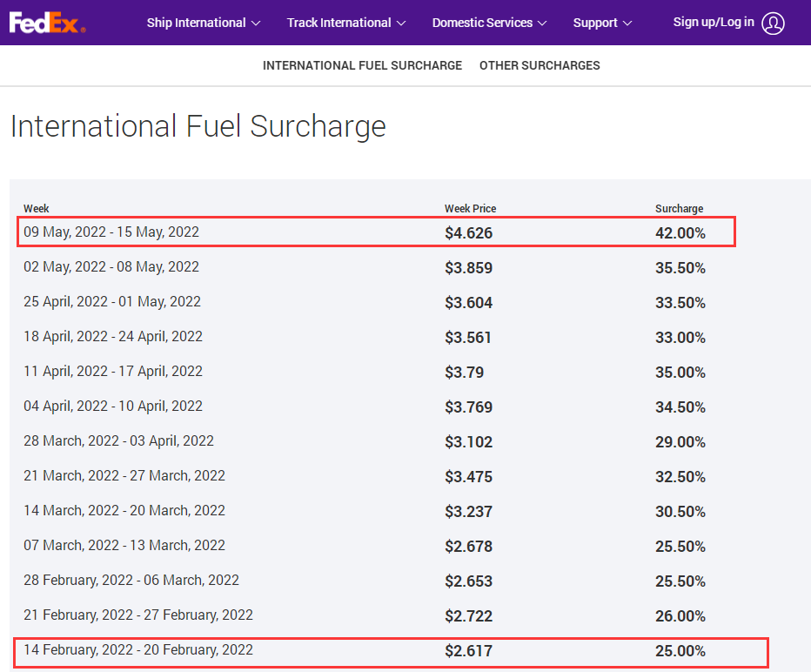Select the Week Price column header
This screenshot has height=672, width=811.
(470, 209)
